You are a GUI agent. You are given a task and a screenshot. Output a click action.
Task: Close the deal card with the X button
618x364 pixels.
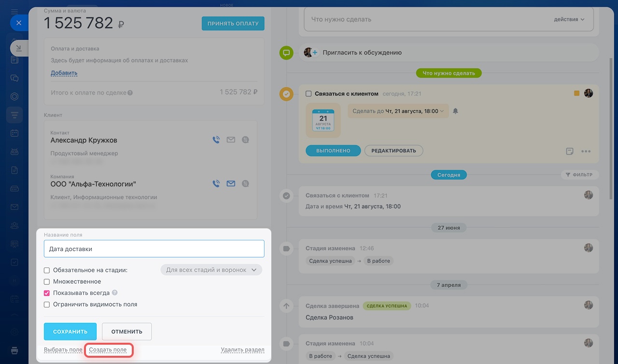[x=19, y=23]
